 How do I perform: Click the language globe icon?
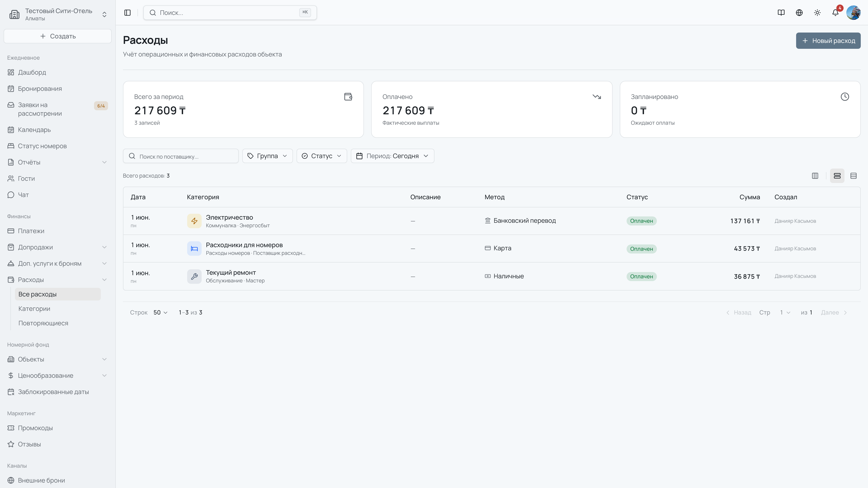click(799, 13)
